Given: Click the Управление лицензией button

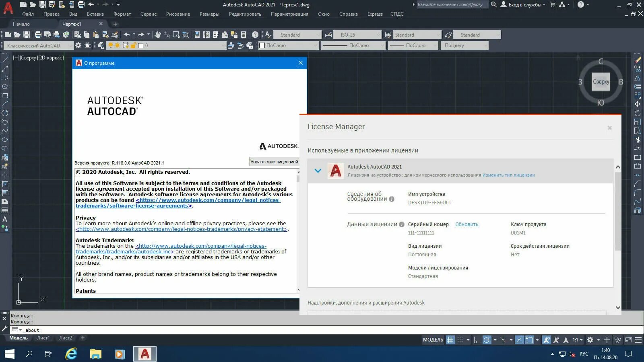Looking at the screenshot, I should [x=274, y=162].
